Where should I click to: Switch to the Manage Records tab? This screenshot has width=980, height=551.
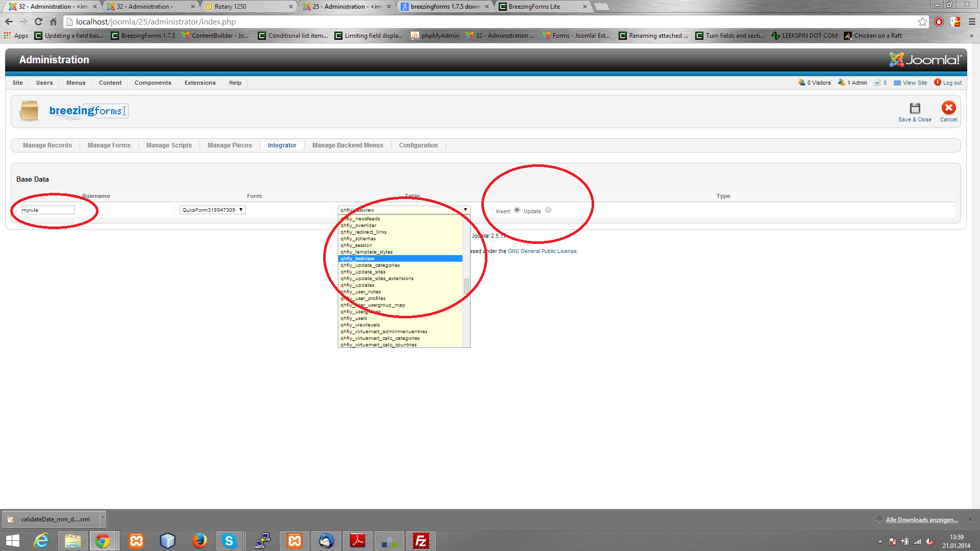point(47,145)
